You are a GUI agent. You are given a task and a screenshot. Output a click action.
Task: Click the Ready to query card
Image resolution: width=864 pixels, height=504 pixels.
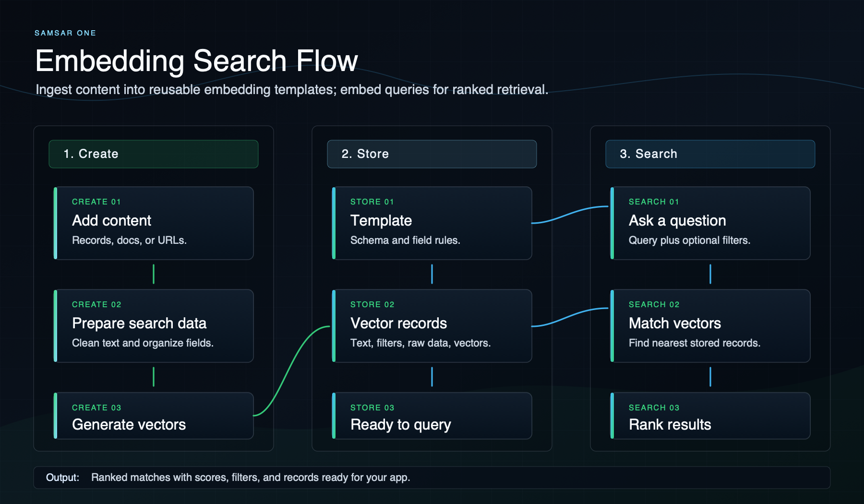432,416
